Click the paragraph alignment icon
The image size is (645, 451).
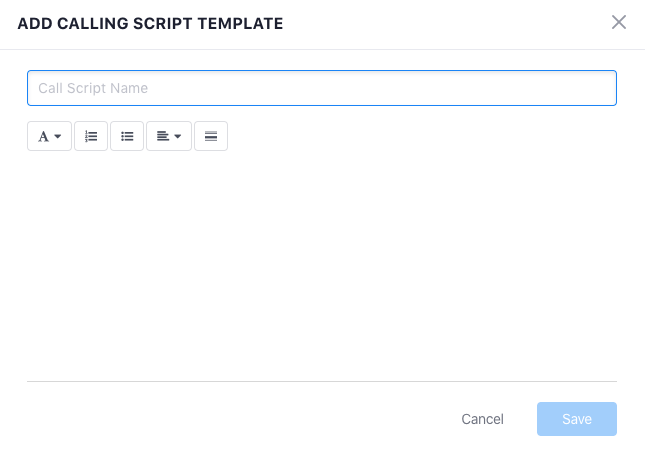[163, 136]
